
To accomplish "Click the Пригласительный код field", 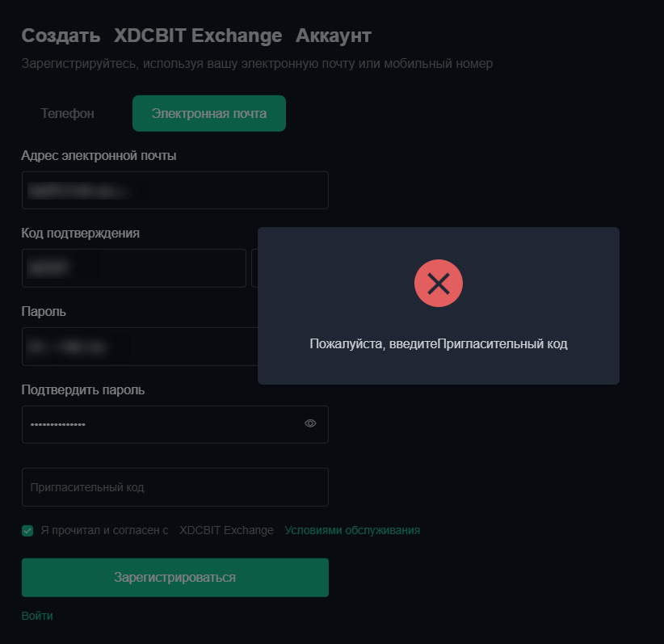I will click(x=175, y=486).
